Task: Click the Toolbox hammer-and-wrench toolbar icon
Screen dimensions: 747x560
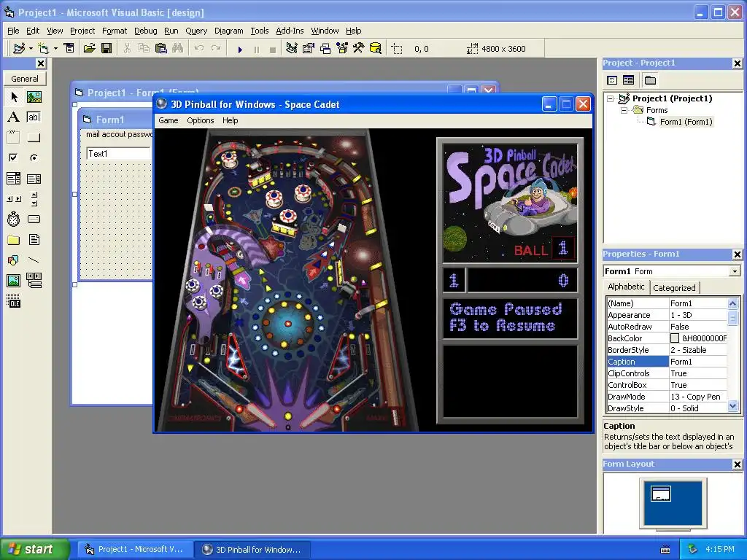Action: [x=359, y=48]
